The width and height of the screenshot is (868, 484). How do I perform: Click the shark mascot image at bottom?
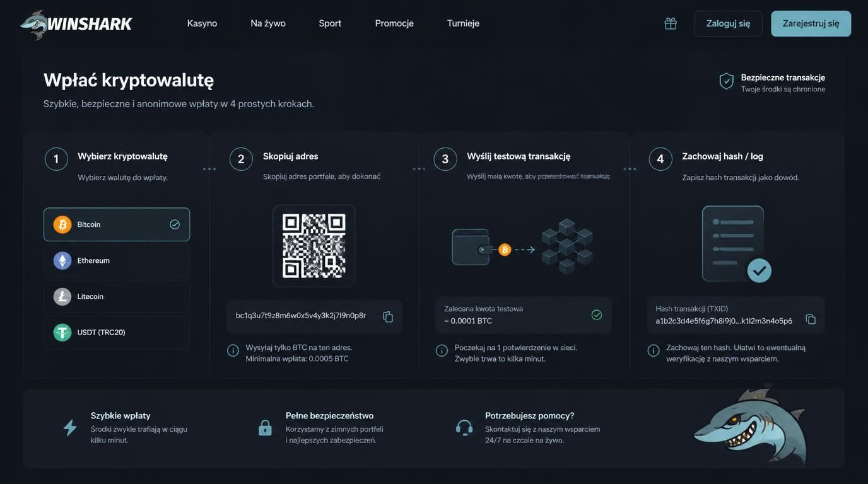tap(751, 425)
